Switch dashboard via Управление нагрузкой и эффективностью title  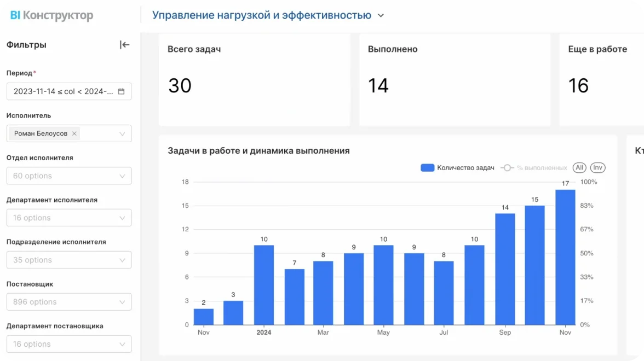tap(263, 15)
